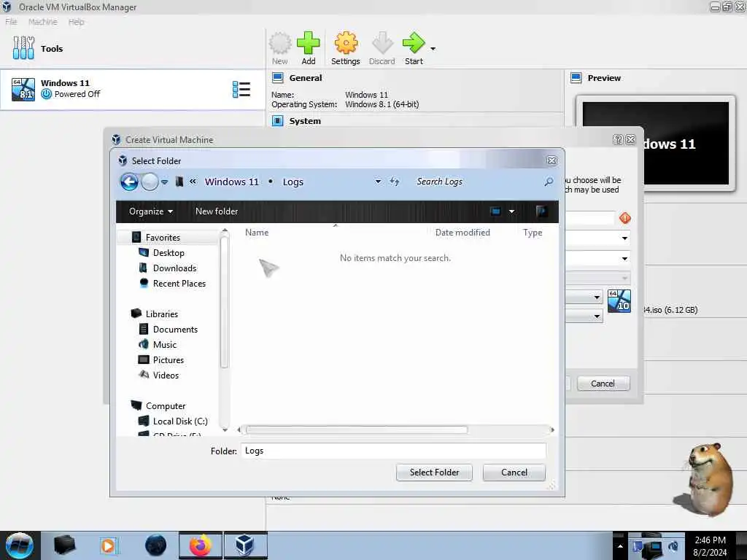Click the Add machine toolbar icon
This screenshot has height=560, width=747.
click(x=309, y=48)
